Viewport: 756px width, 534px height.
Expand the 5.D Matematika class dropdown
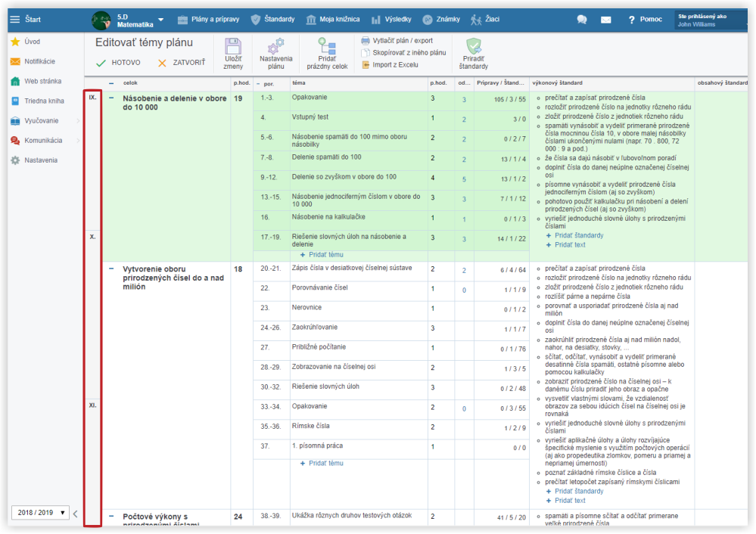(x=161, y=20)
